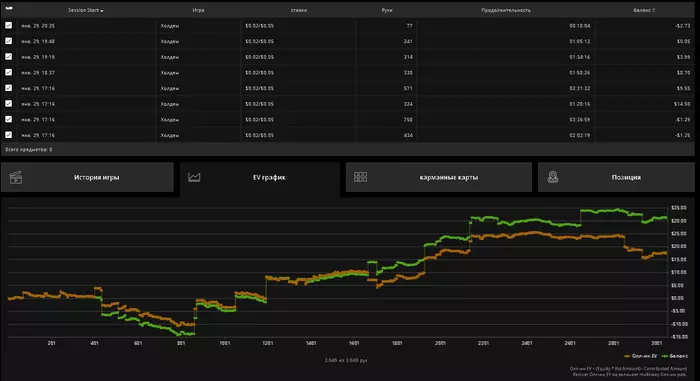Uncheck the session row with 324 hands
Screen dimensions: 700x381
click(x=8, y=104)
